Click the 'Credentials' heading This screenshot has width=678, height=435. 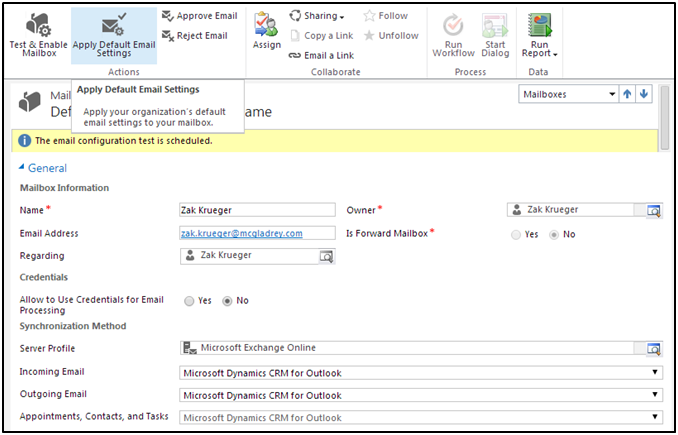click(x=44, y=277)
